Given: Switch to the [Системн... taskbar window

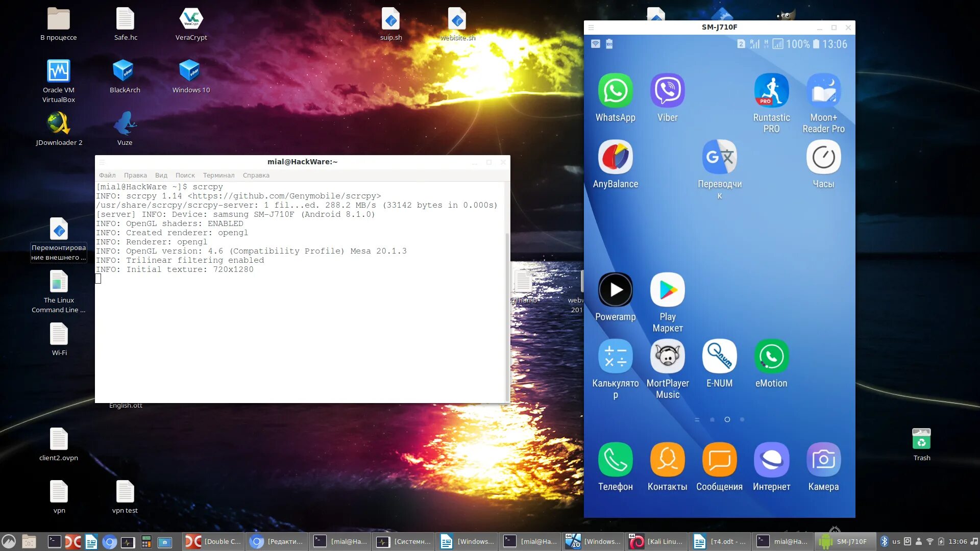Looking at the screenshot, I should pyautogui.click(x=404, y=541).
